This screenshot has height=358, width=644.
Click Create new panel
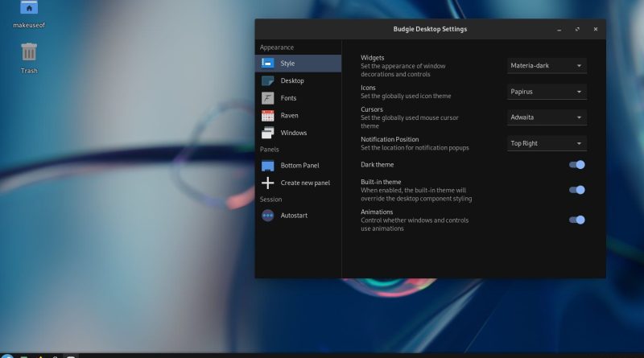[x=298, y=183]
